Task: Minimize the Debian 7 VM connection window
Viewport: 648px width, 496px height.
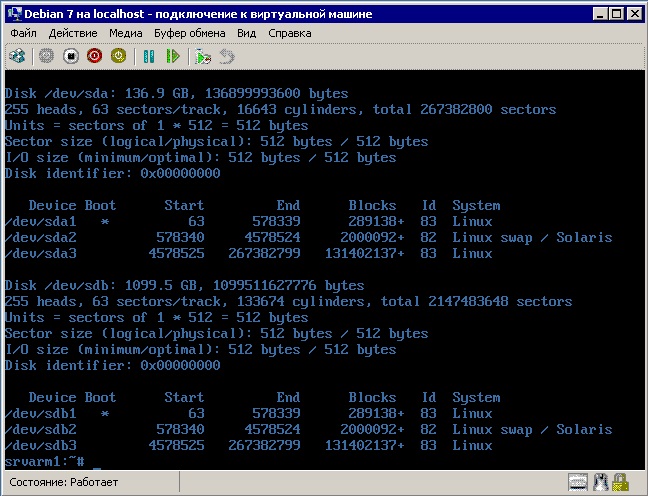Action: pyautogui.click(x=600, y=14)
